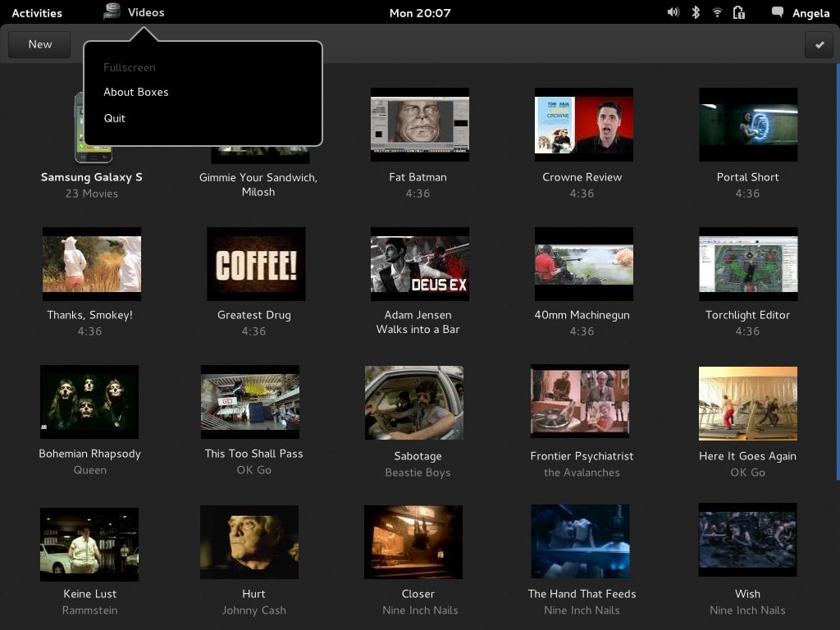
Task: Open the Torchlight Editor thumbnail
Action: pyautogui.click(x=748, y=263)
